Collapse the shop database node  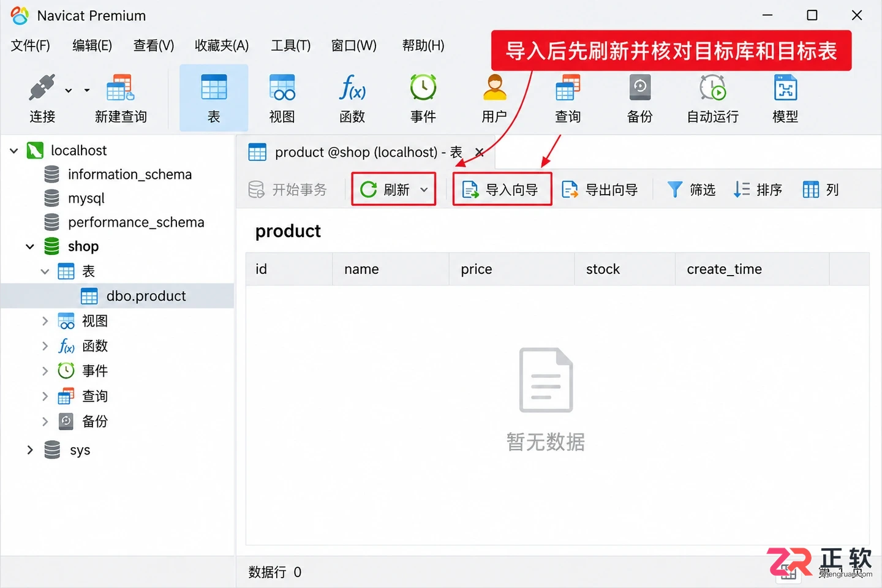(30, 247)
